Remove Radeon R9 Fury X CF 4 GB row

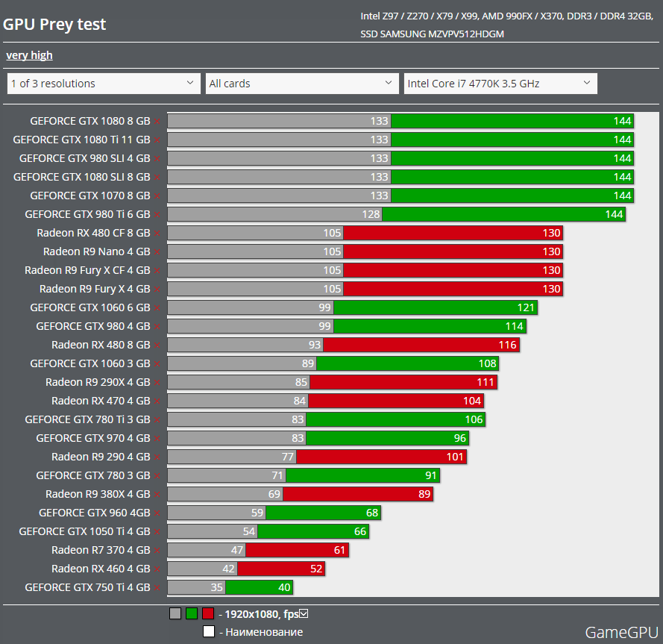pyautogui.click(x=157, y=270)
